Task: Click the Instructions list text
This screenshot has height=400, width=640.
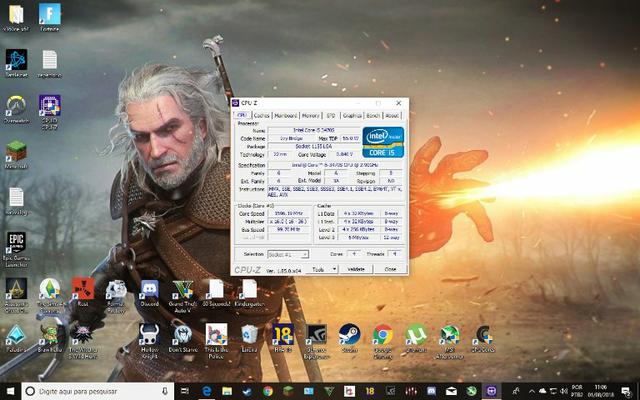Action: (335, 192)
